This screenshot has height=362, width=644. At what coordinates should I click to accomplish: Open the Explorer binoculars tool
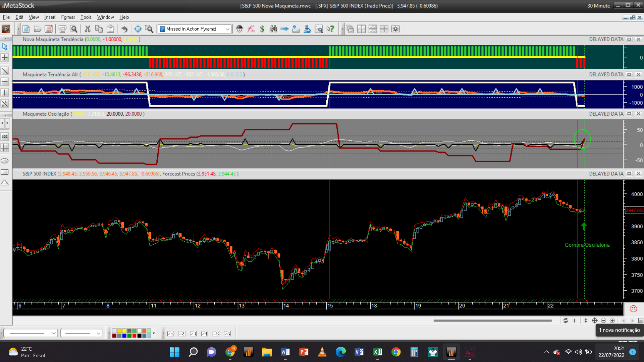pos(273,29)
